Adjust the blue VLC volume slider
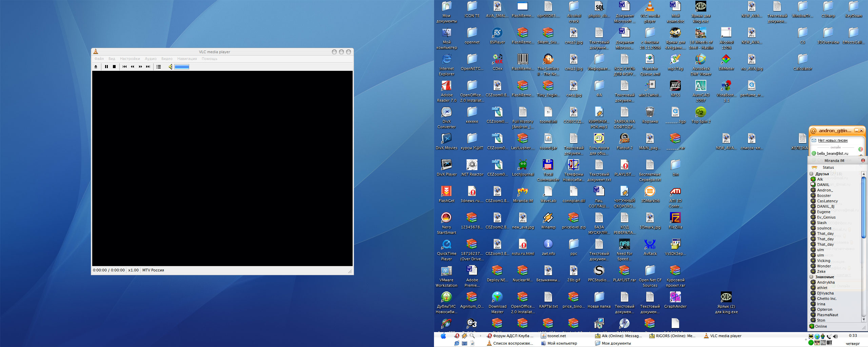 (x=182, y=67)
